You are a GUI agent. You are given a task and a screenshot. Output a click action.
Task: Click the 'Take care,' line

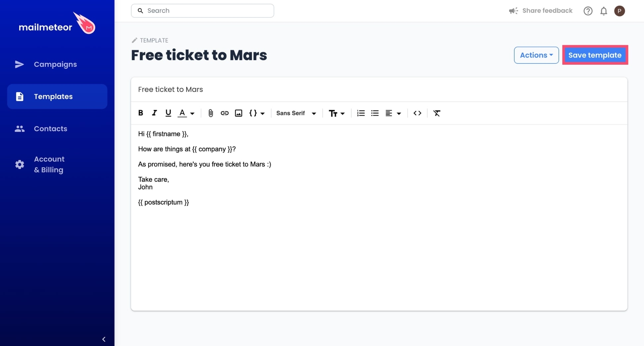point(154,179)
